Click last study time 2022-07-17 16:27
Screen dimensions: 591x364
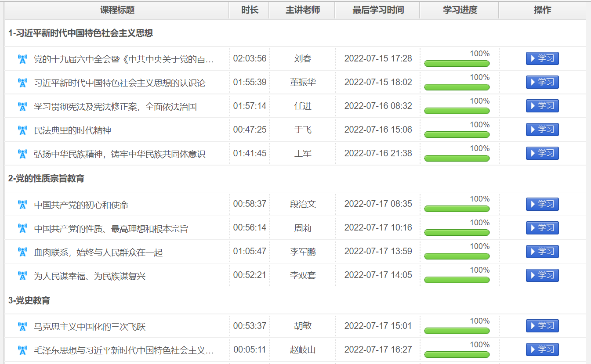378,350
